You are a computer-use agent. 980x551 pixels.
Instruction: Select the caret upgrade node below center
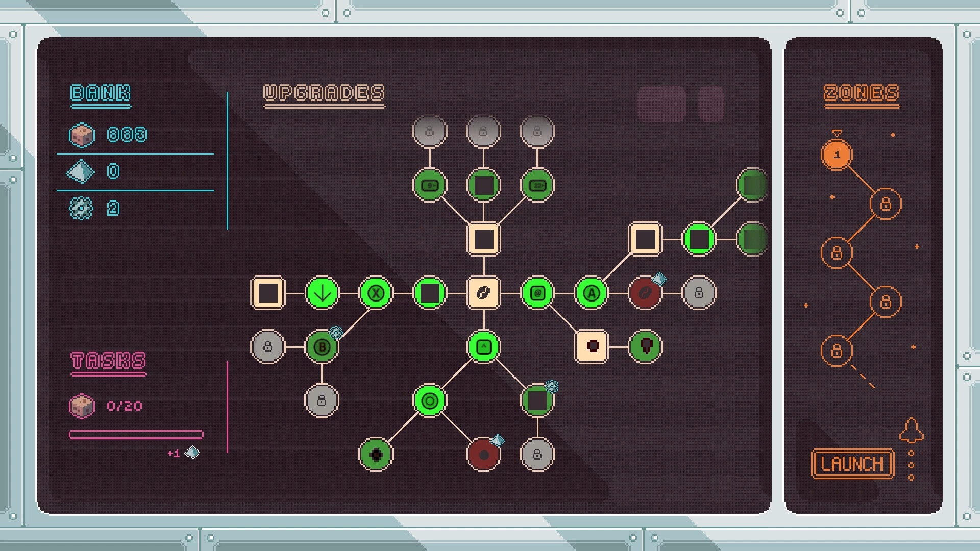point(483,347)
